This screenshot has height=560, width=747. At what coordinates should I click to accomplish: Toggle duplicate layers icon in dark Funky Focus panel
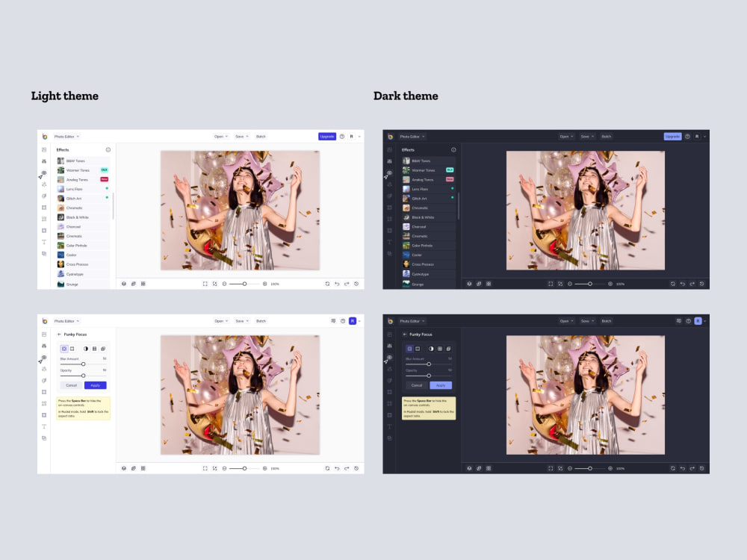click(448, 349)
